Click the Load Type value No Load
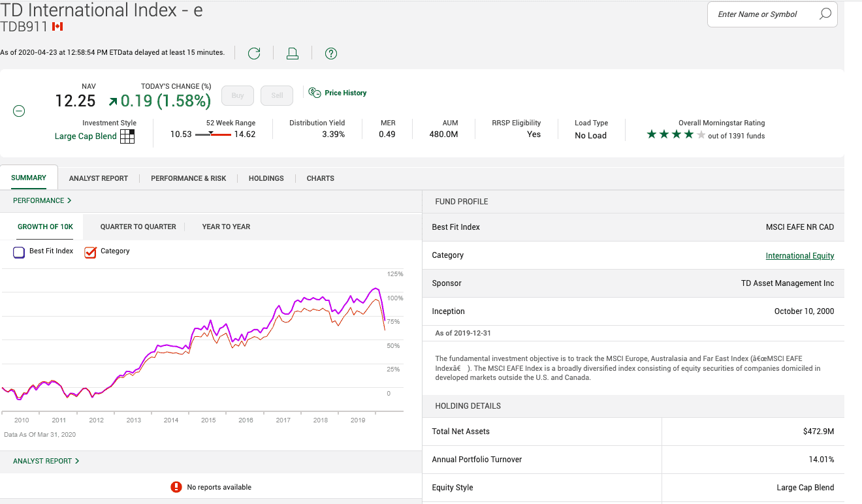The image size is (862, 504). (590, 136)
